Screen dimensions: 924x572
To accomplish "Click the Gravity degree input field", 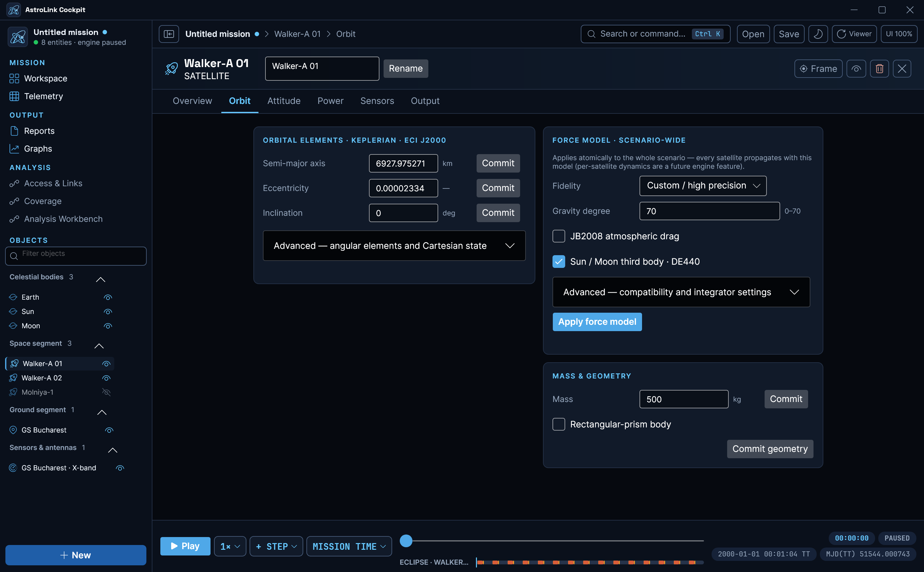I will tap(709, 211).
